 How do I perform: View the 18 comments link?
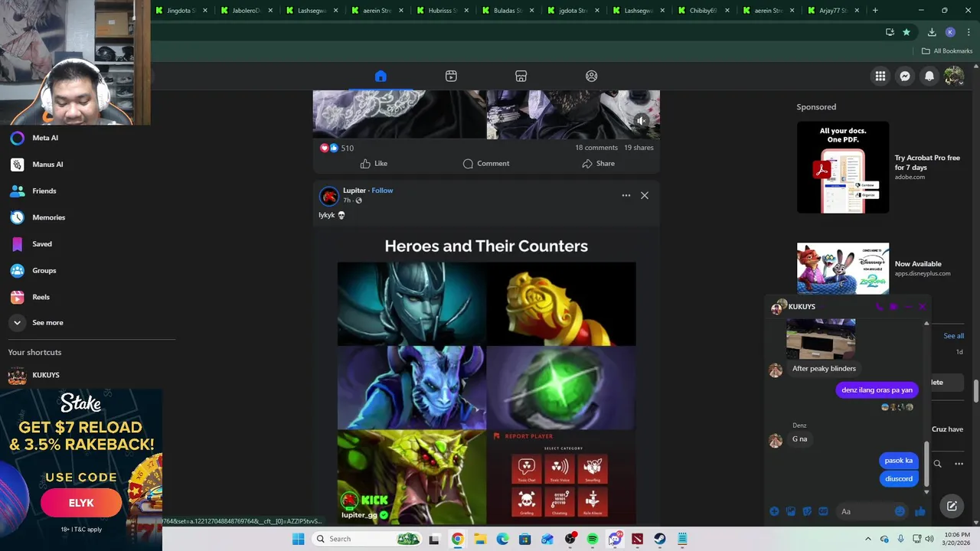pyautogui.click(x=596, y=148)
